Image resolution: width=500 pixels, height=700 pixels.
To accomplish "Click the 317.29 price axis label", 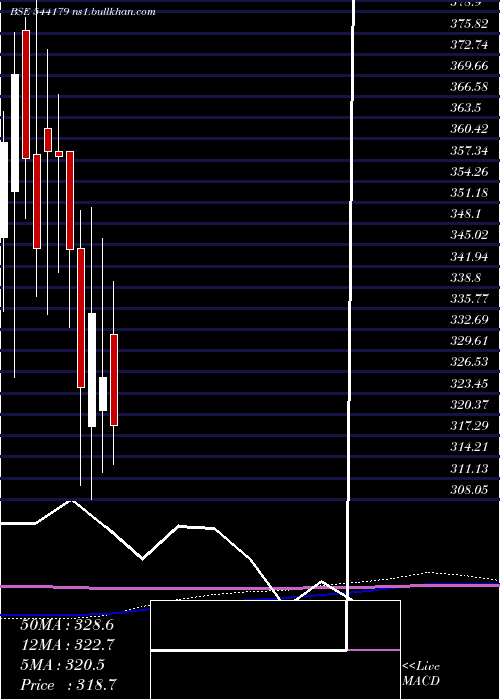I will (469, 426).
